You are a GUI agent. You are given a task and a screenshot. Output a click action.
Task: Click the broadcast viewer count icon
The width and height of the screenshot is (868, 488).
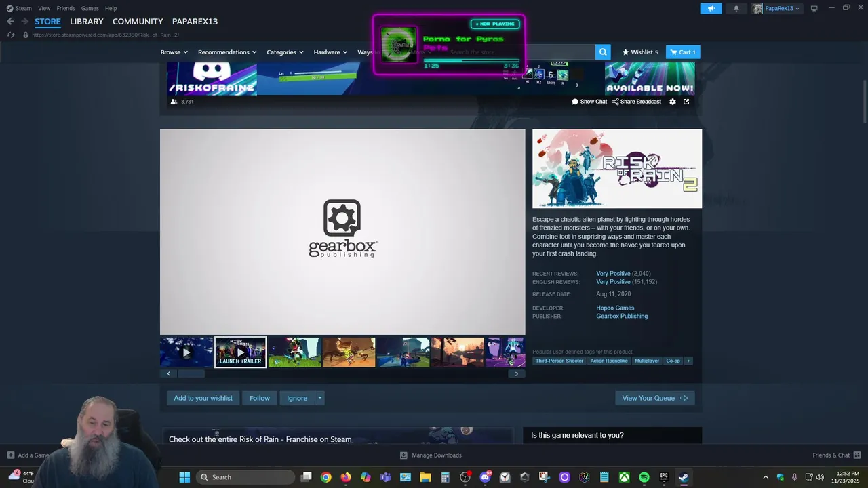click(174, 102)
